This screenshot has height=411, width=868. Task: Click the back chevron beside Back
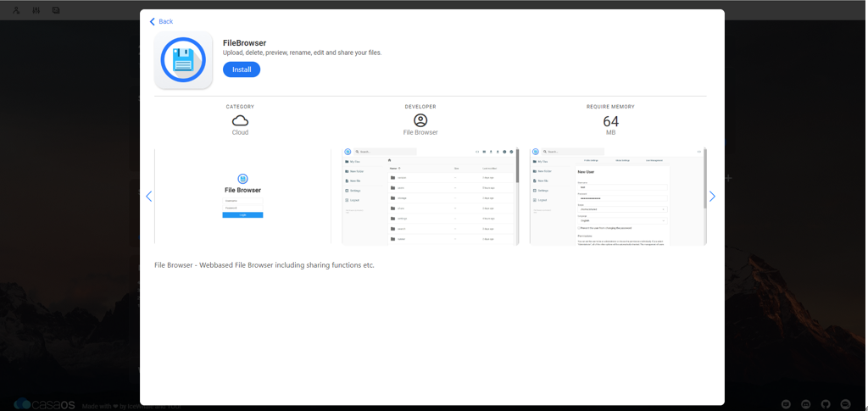pyautogui.click(x=153, y=21)
